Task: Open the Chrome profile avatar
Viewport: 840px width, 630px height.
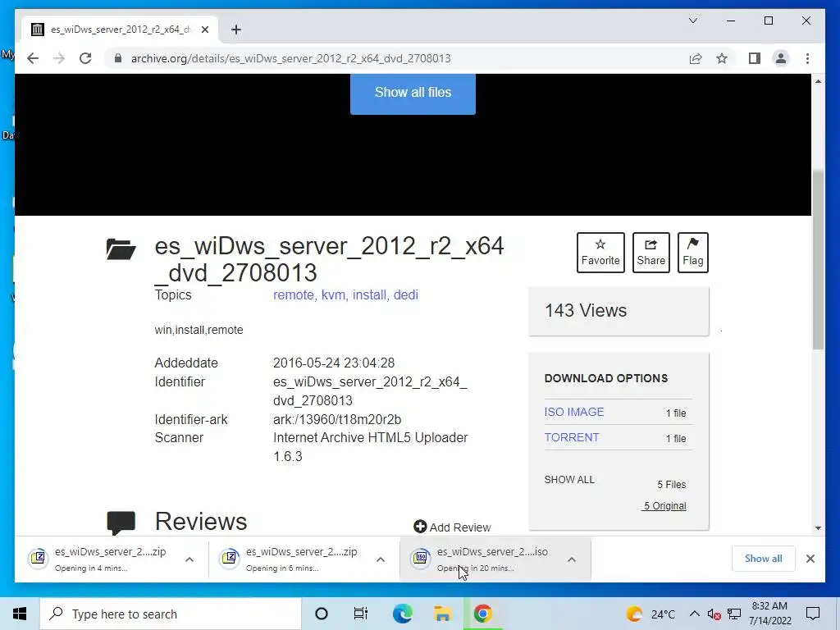Action: coord(781,58)
